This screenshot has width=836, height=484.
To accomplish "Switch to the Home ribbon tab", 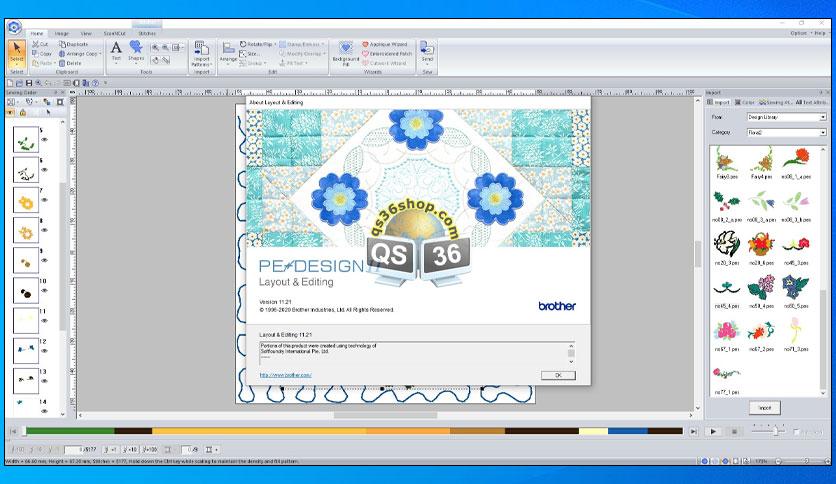I will click(37, 33).
